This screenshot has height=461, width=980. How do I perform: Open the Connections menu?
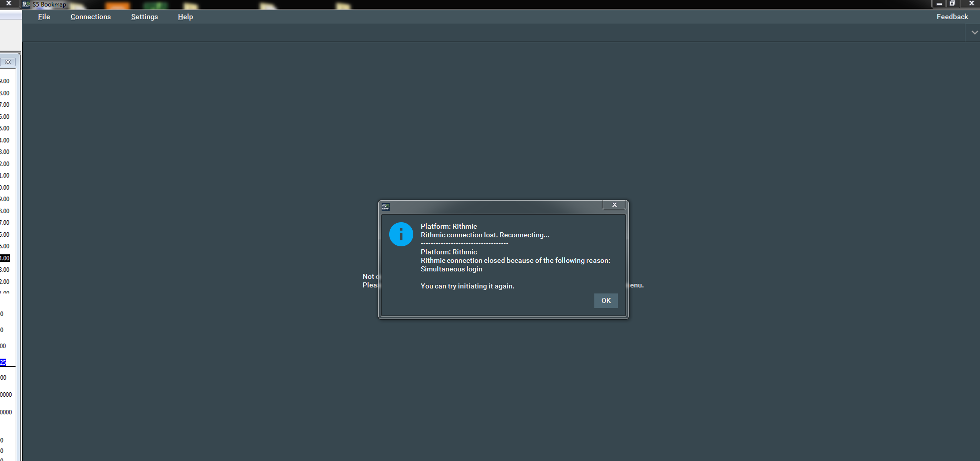pyautogui.click(x=91, y=17)
